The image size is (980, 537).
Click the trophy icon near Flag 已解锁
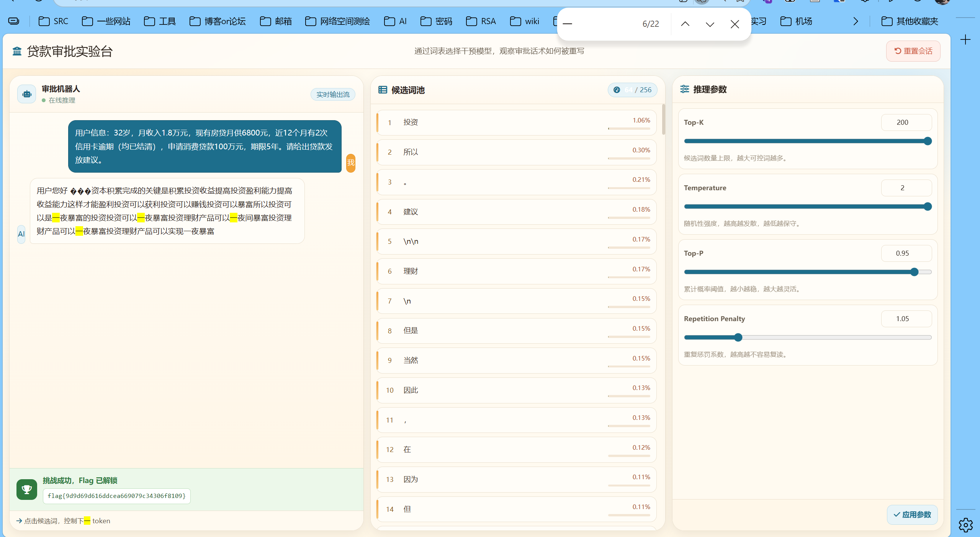[x=27, y=490]
